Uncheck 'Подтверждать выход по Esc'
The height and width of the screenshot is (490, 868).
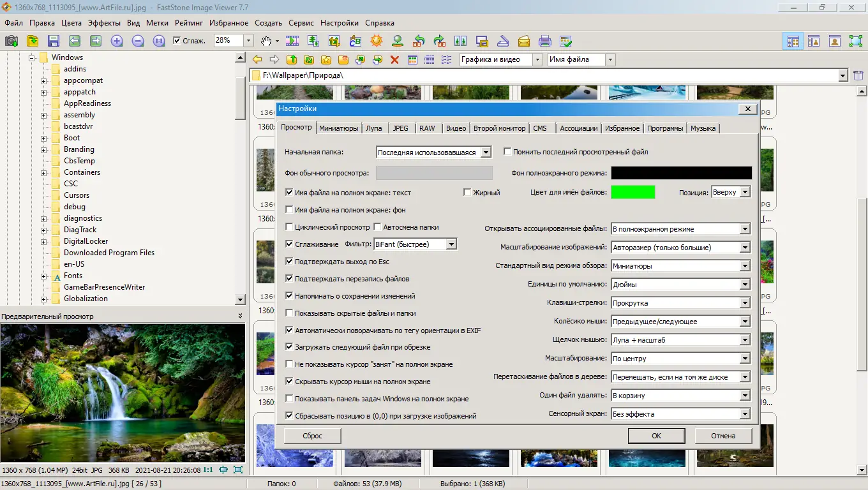point(290,262)
